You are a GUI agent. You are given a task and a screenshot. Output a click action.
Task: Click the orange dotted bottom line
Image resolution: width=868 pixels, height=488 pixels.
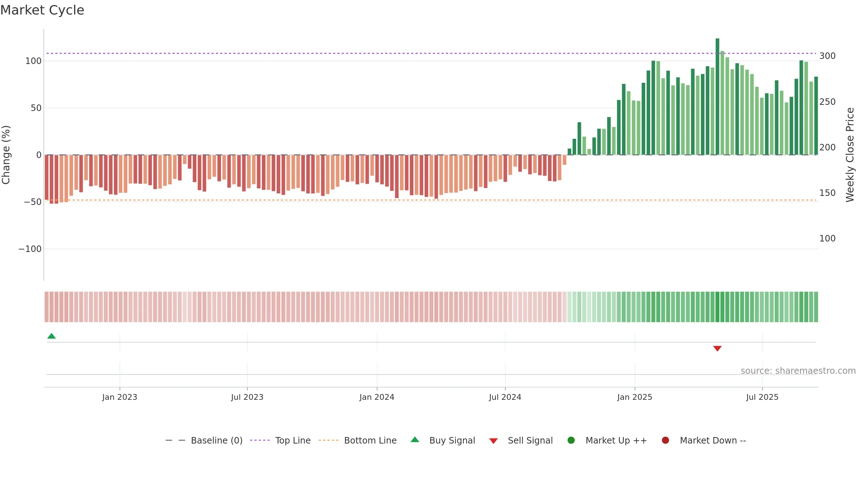click(431, 200)
